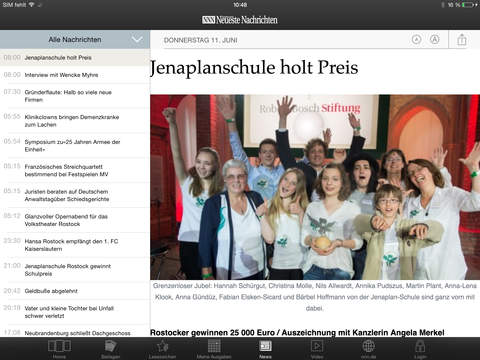Open the Login lock icon
Viewport: 480px width, 360px height.
click(x=420, y=348)
